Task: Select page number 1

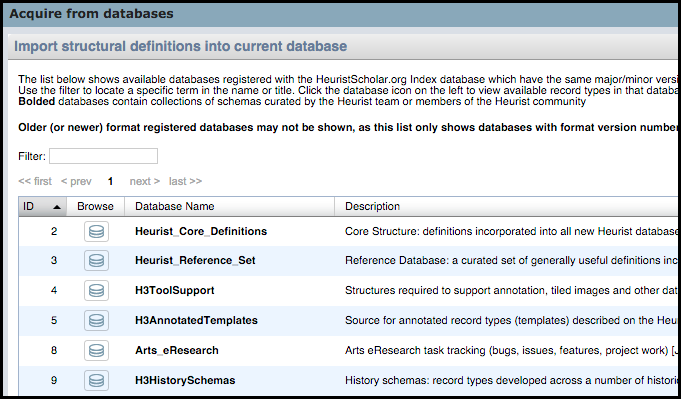Action: tap(110, 181)
